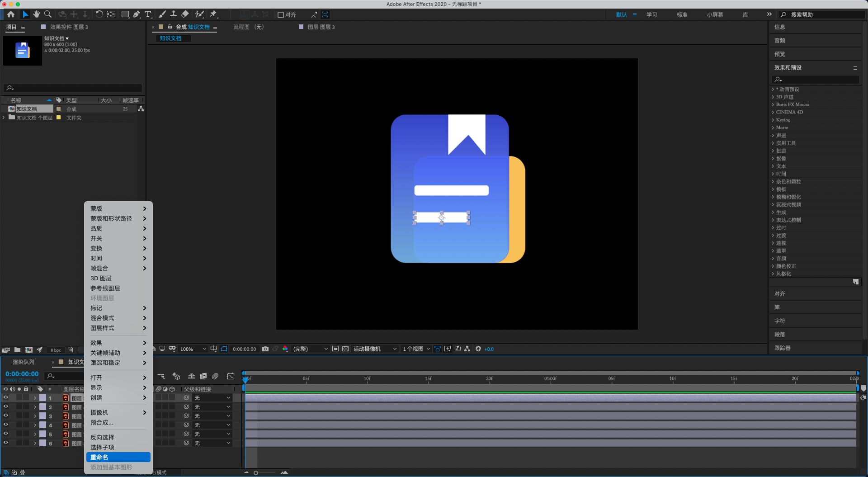Activate the Selection arrow tool
868x477 pixels.
(x=25, y=14)
